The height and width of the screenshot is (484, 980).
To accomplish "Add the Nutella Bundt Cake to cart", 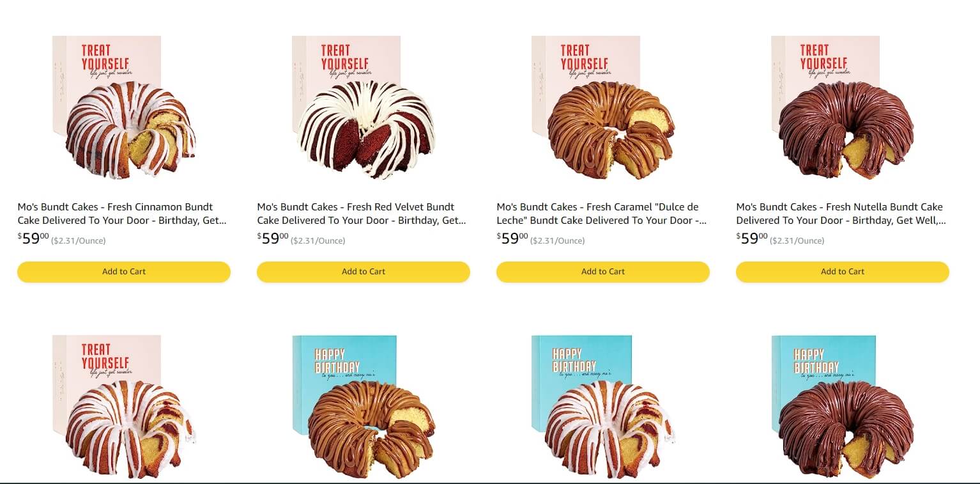I will point(843,272).
